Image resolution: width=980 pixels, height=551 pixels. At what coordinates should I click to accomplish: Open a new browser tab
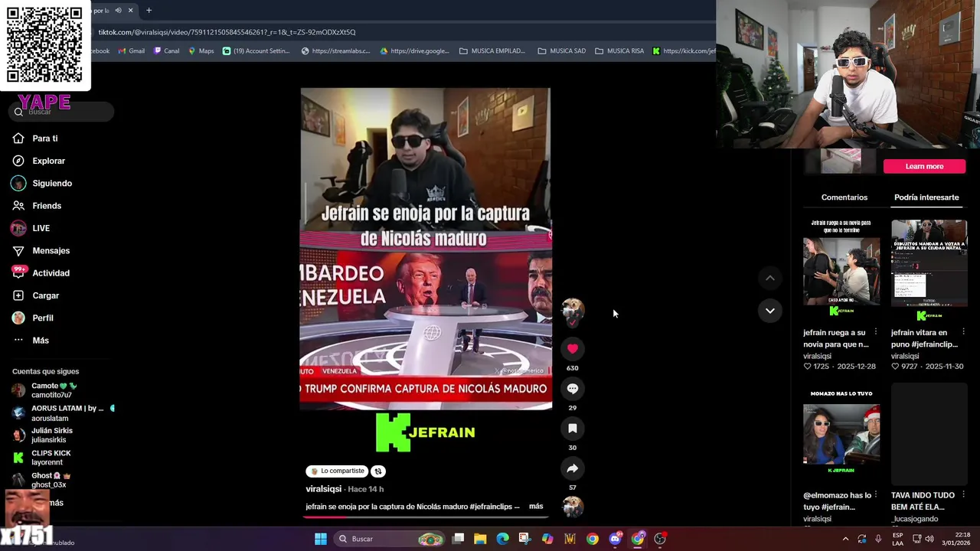click(x=149, y=11)
